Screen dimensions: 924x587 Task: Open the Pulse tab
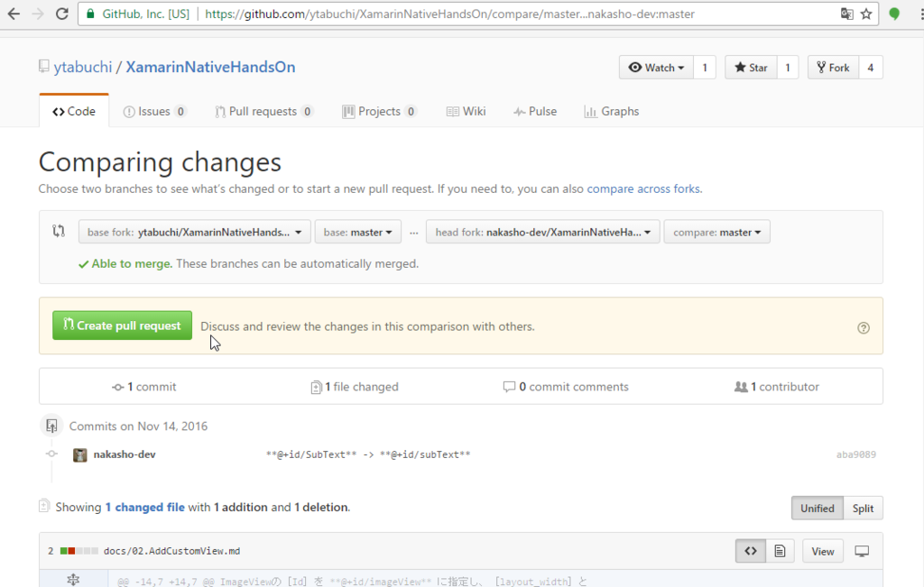[x=535, y=111]
